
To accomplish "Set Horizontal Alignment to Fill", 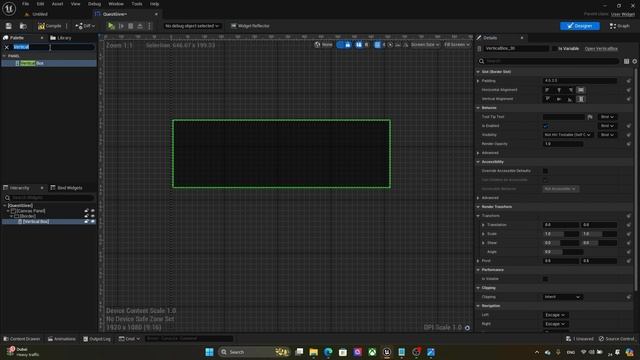I will click(x=581, y=90).
